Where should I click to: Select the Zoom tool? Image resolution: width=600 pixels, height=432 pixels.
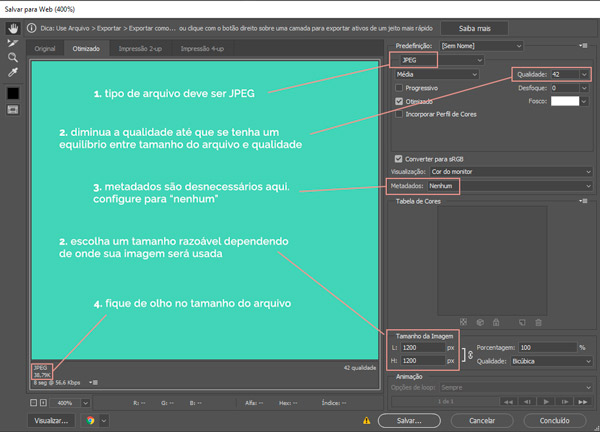(13, 57)
